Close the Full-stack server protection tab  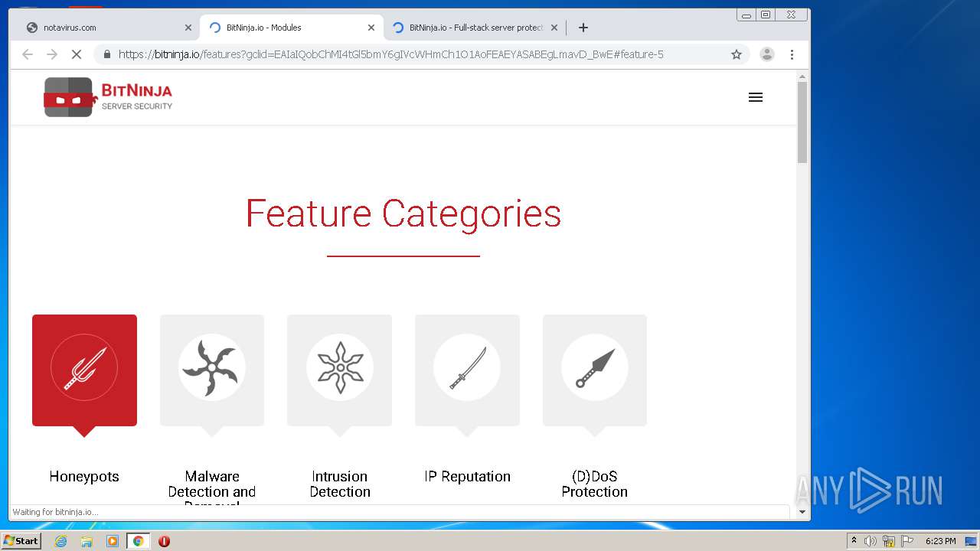tap(554, 28)
